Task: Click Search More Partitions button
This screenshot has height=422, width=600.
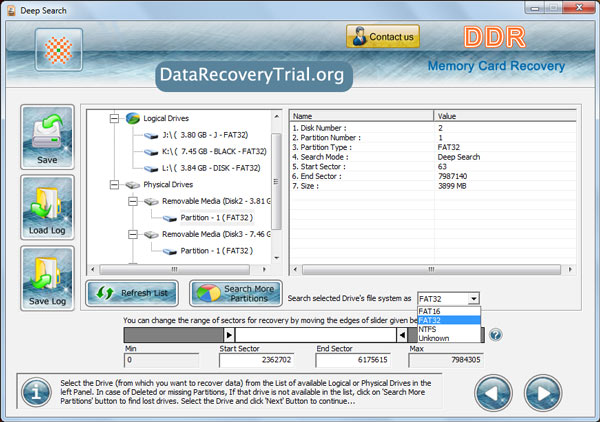Action: tap(236, 293)
